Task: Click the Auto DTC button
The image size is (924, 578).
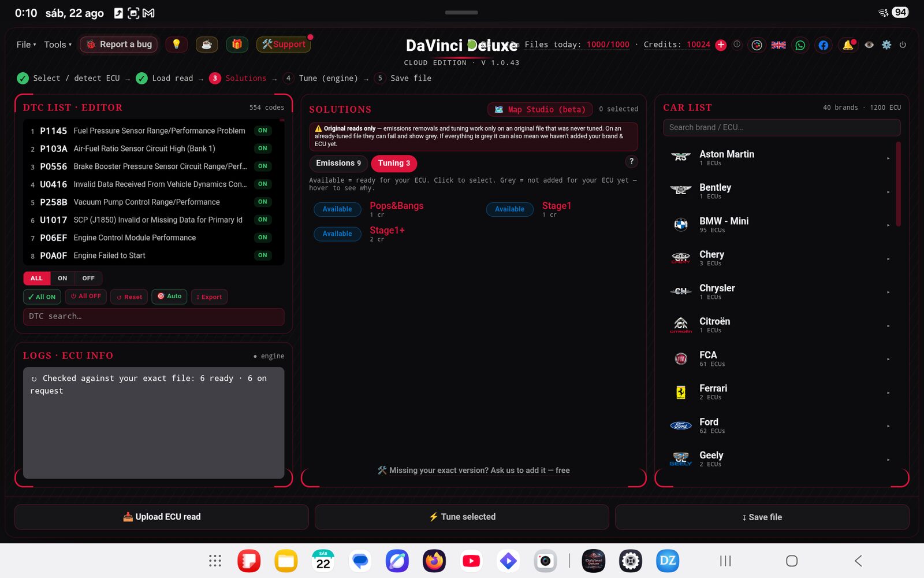Action: tap(169, 297)
